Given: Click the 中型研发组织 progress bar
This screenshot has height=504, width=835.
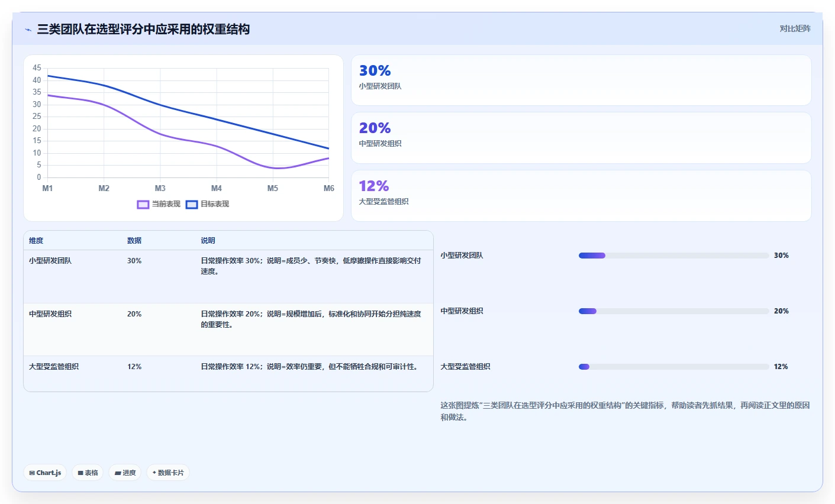Looking at the screenshot, I should (x=674, y=311).
